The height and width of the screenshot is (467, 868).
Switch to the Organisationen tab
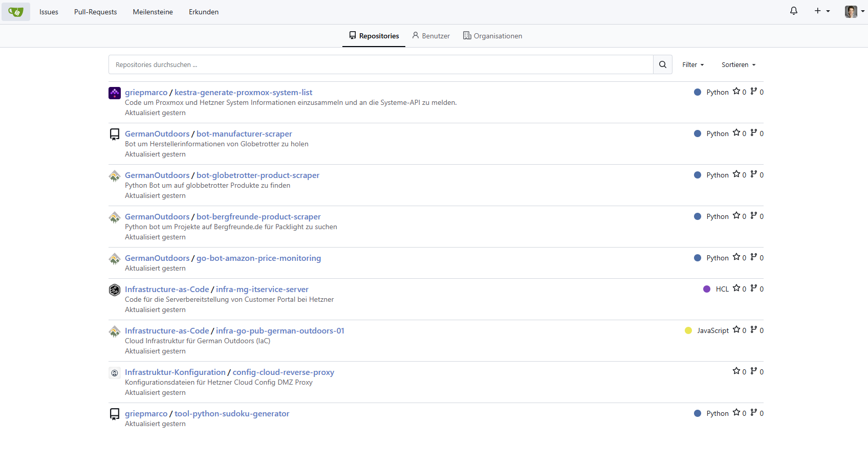pyautogui.click(x=492, y=36)
